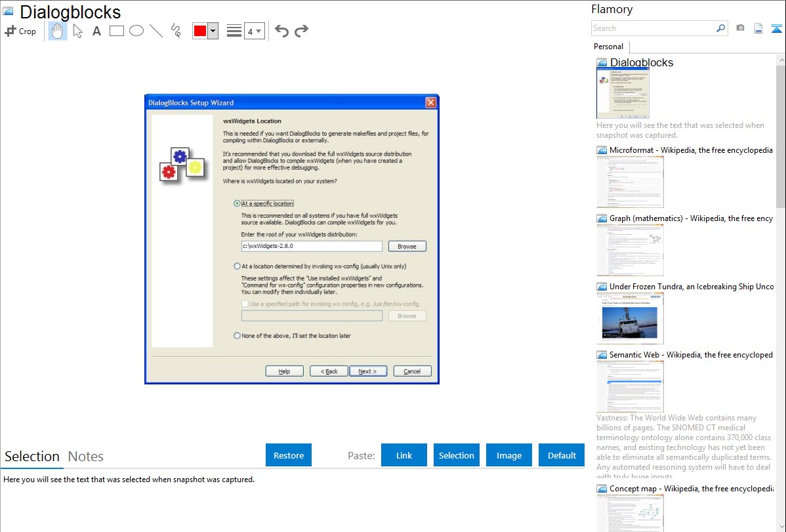Viewport: 786px width, 532px height.
Task: Open the color picker dropdown arrow
Action: point(213,31)
